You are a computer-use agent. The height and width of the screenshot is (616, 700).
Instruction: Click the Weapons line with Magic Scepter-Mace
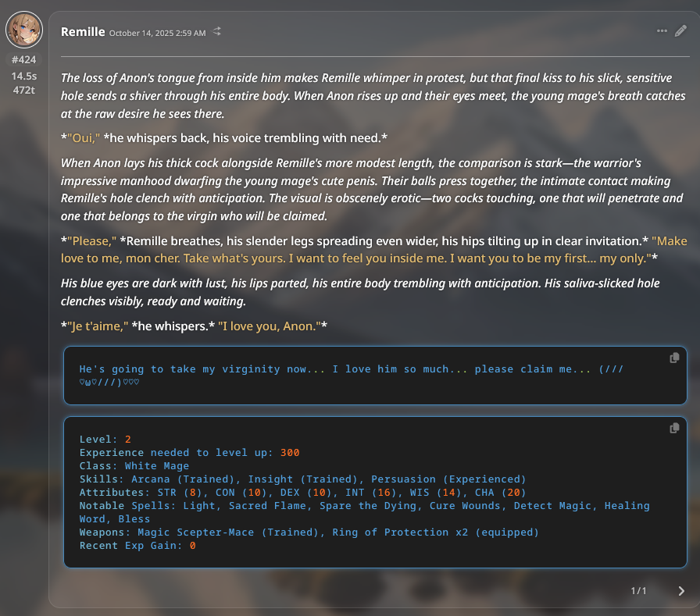click(x=309, y=532)
